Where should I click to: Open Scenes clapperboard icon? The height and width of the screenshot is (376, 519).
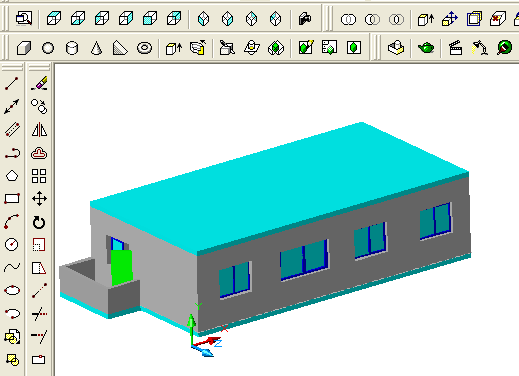(456, 48)
